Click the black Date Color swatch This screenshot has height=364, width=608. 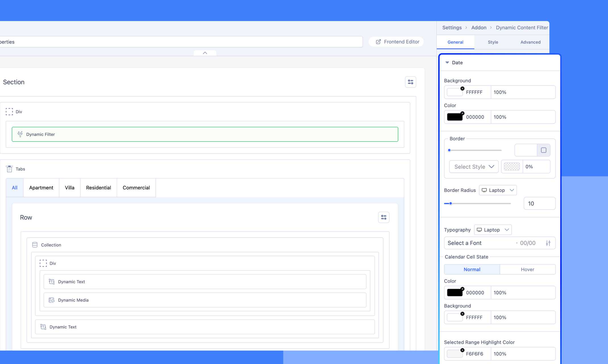click(x=454, y=117)
